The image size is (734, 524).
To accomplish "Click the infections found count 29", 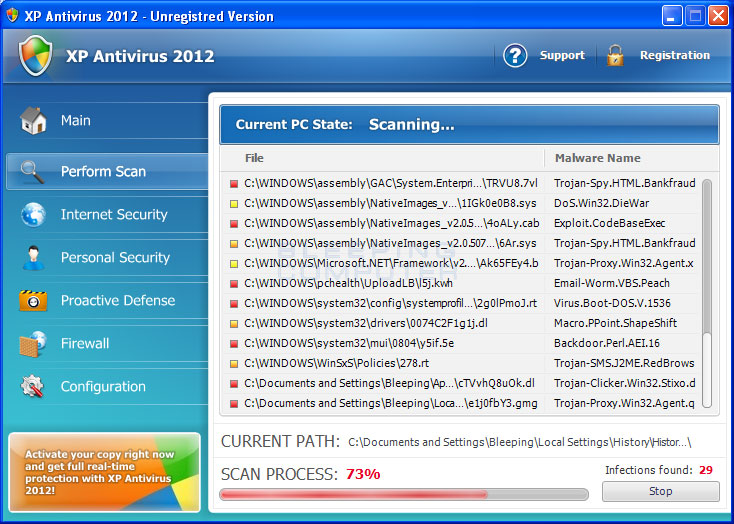I will (706, 470).
